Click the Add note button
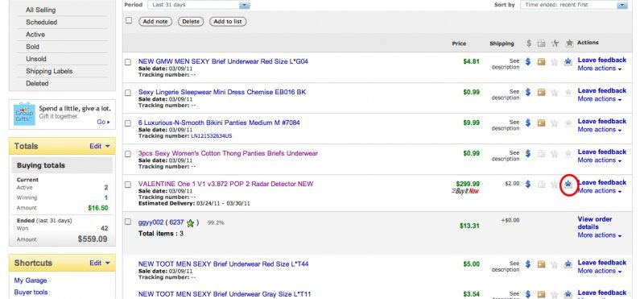The width and height of the screenshot is (644, 299). coord(155,22)
